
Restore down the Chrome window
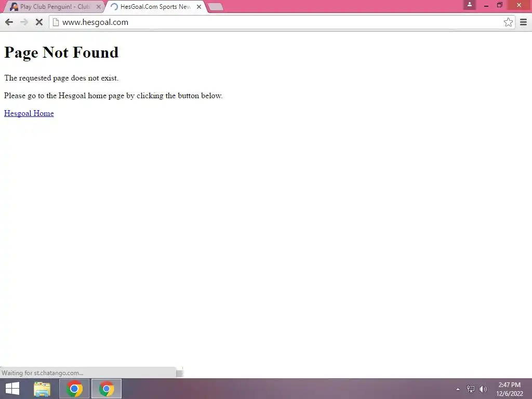(x=499, y=5)
